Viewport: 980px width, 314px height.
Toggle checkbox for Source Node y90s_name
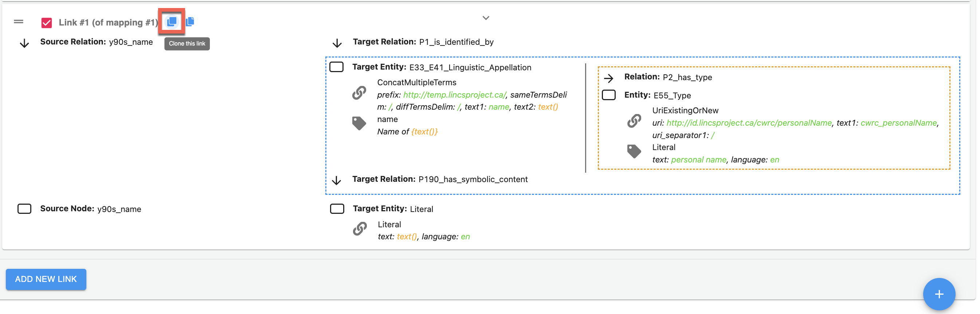coord(24,209)
